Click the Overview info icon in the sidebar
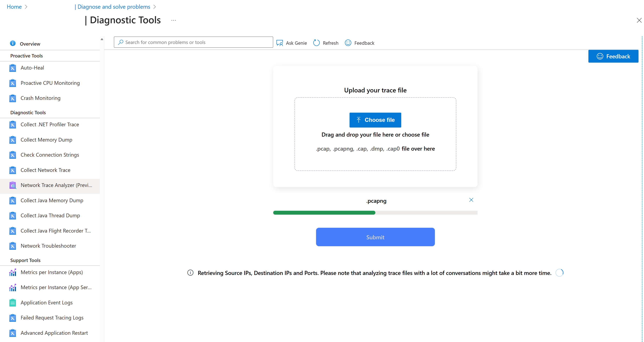This screenshot has width=644, height=342. (x=13, y=43)
